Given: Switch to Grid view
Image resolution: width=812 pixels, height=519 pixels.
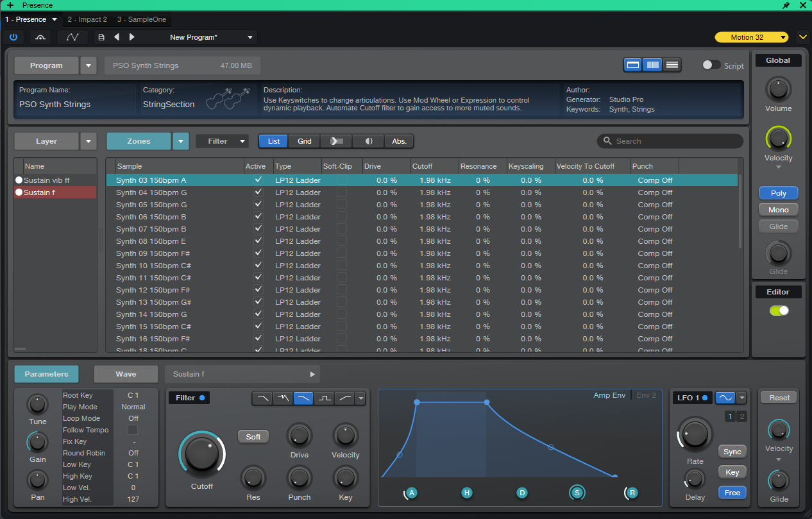Looking at the screenshot, I should point(305,141).
